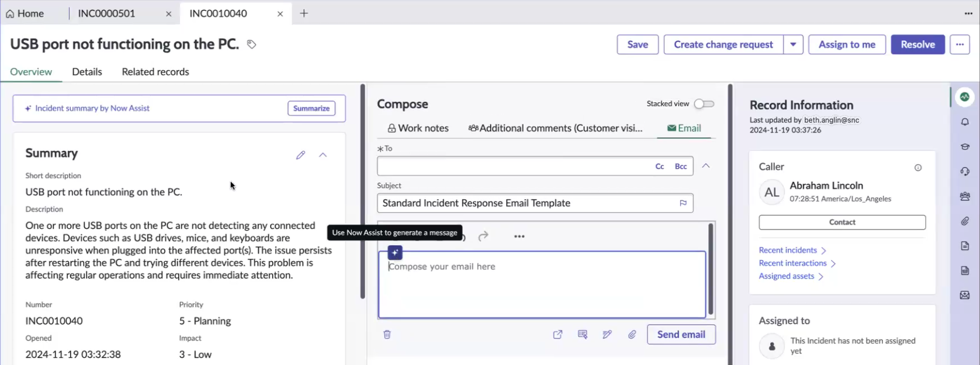Click the Subject field
Screen dimensions: 980x365
point(535,203)
